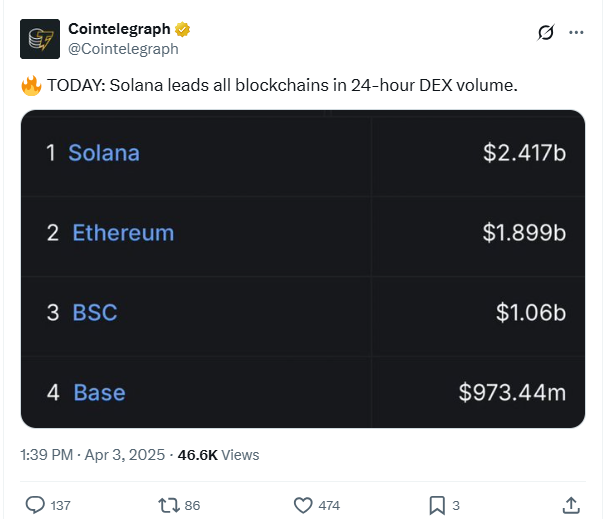Like the post with heart icon

(303, 505)
